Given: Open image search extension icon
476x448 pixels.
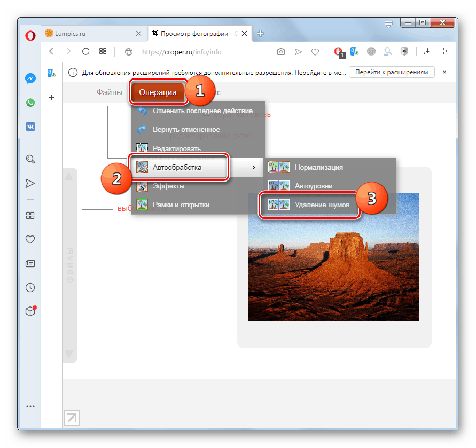Looking at the screenshot, I should click(x=387, y=52).
